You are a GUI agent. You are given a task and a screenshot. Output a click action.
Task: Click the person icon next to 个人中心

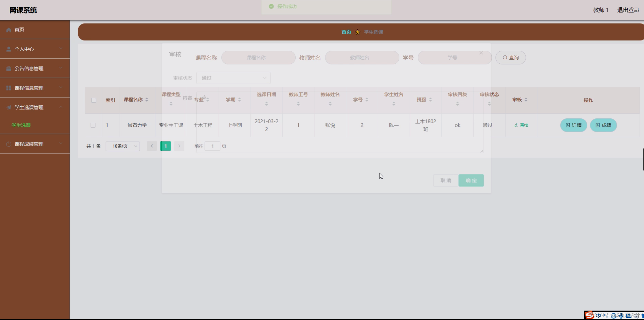(x=8, y=49)
